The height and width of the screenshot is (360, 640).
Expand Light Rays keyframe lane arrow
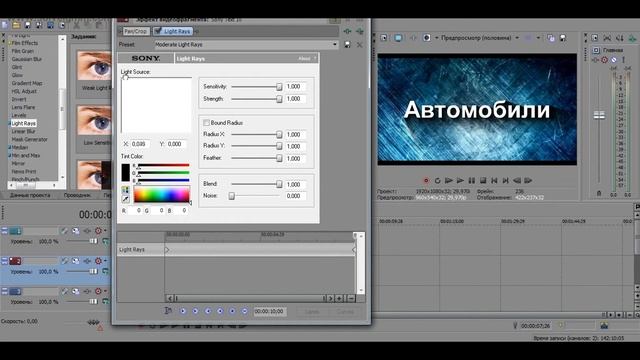tap(167, 250)
